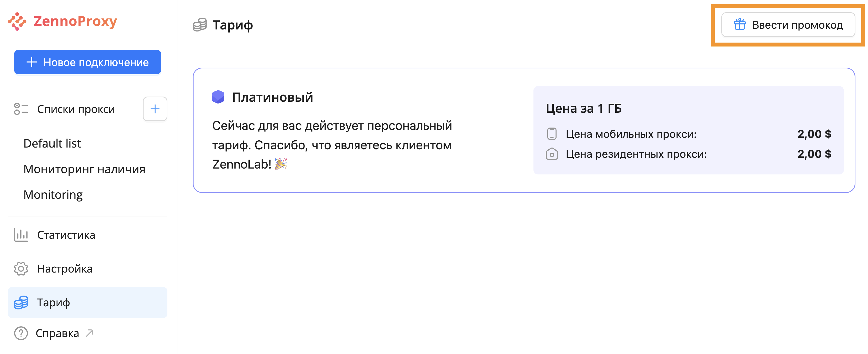The height and width of the screenshot is (354, 868).
Task: Click the resident proxy house icon
Action: point(552,154)
